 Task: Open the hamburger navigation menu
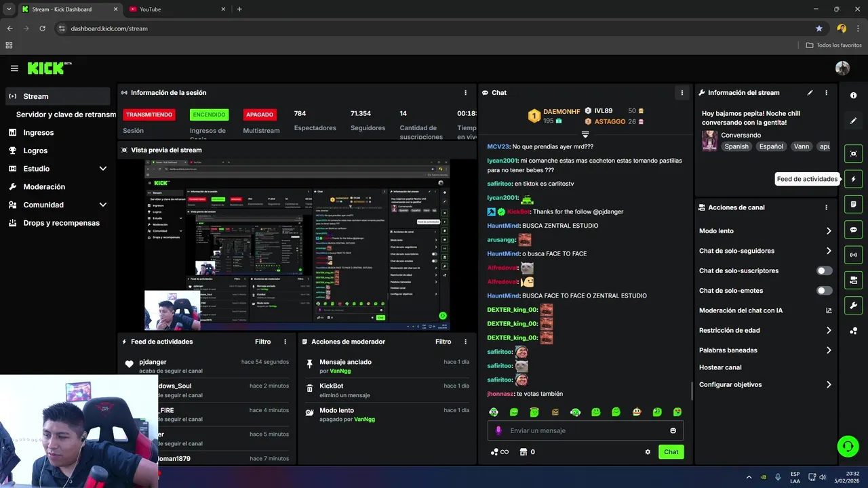pyautogui.click(x=14, y=68)
